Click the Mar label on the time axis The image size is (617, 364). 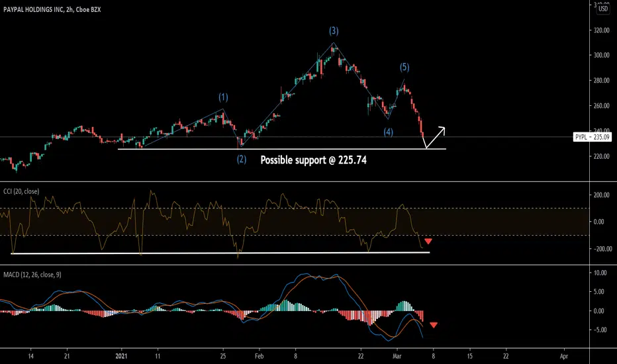tap(397, 356)
